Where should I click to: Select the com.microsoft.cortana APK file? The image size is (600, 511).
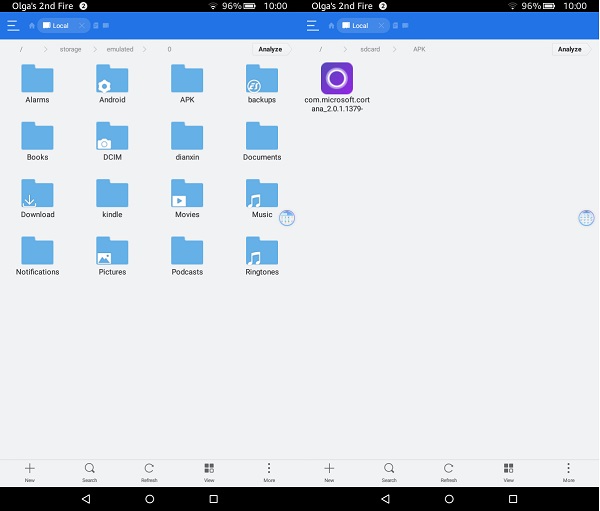point(337,87)
